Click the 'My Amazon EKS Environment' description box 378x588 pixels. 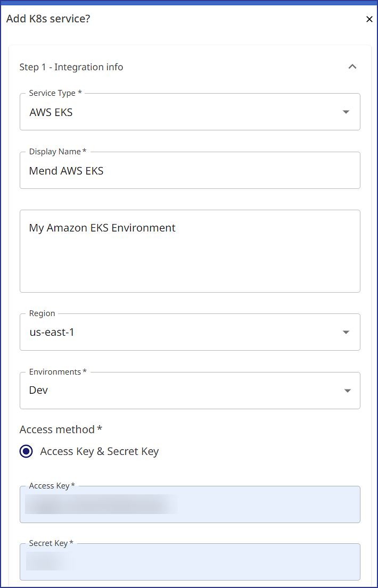[x=190, y=251]
